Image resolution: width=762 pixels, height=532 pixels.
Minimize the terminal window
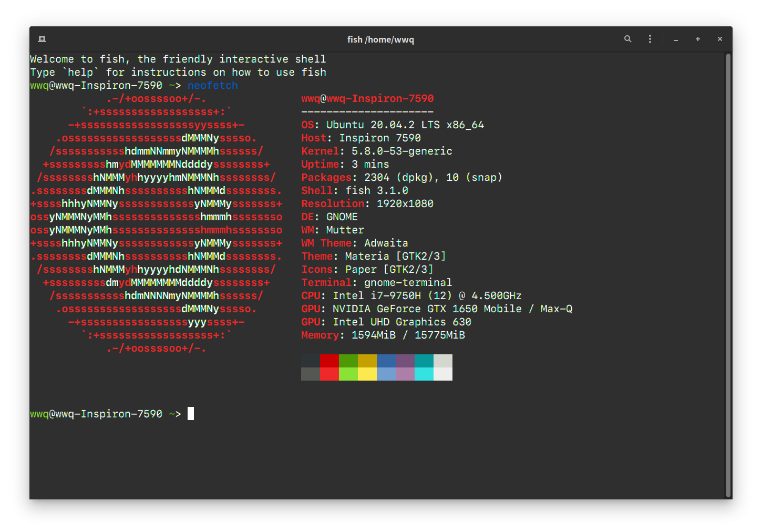[x=676, y=39]
